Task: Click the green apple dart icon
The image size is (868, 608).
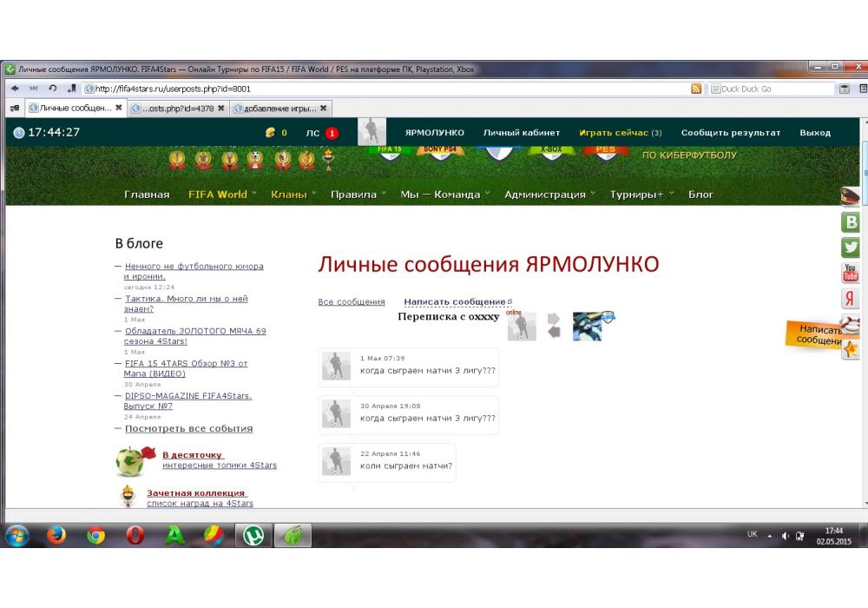Action: [135, 460]
